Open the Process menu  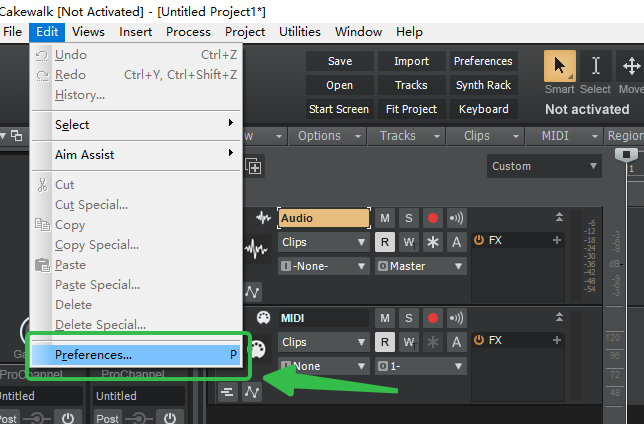click(188, 32)
